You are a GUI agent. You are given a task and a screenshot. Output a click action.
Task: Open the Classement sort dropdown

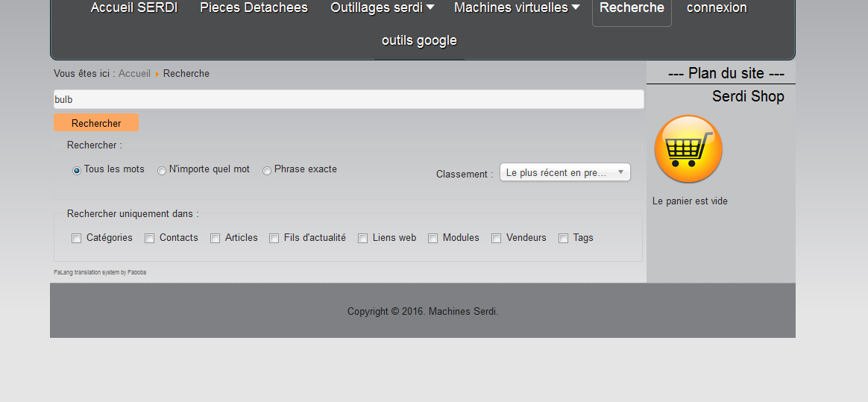[x=564, y=172]
